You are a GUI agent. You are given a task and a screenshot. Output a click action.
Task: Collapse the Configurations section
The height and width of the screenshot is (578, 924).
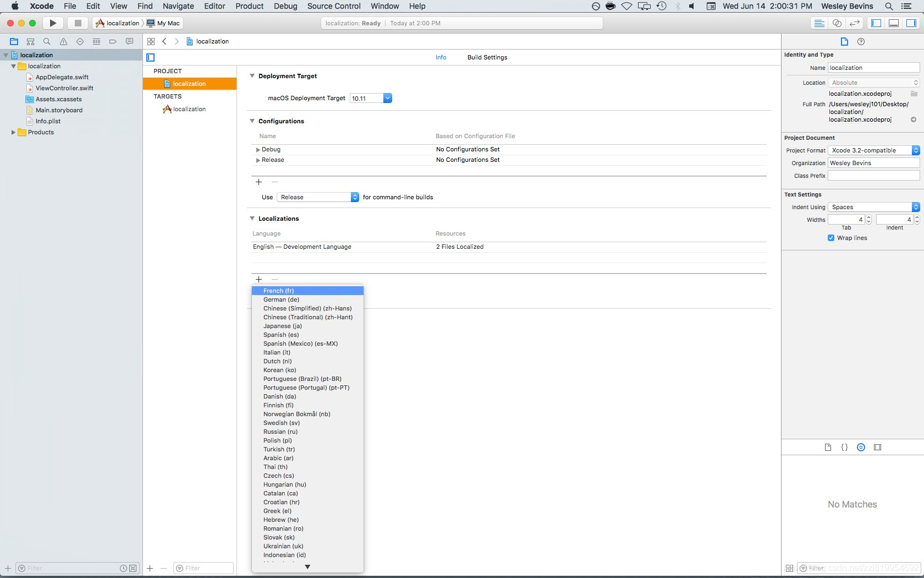[252, 121]
